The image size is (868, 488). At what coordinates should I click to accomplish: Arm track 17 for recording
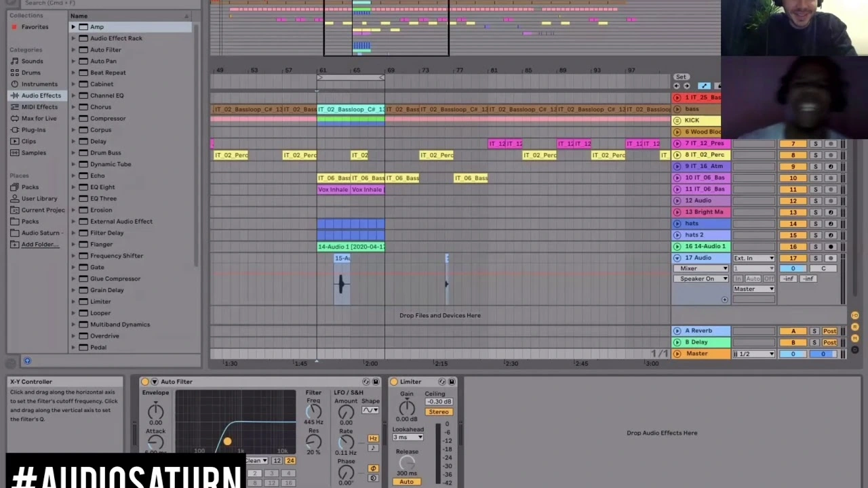point(831,258)
